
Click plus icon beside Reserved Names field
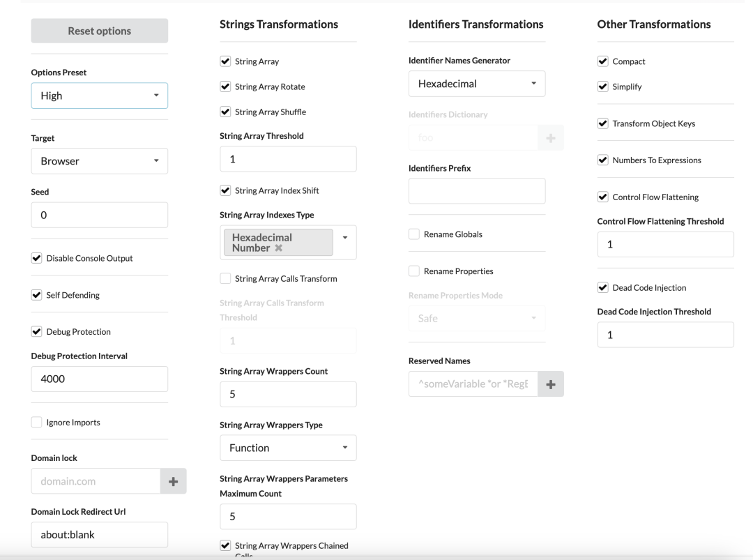[x=551, y=384]
